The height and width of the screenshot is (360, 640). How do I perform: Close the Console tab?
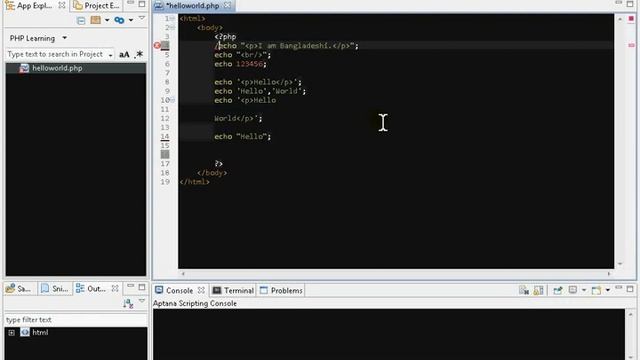point(201,290)
